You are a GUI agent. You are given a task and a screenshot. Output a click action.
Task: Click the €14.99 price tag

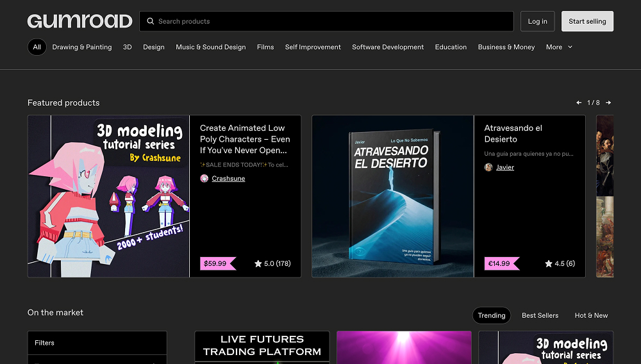[x=502, y=263]
